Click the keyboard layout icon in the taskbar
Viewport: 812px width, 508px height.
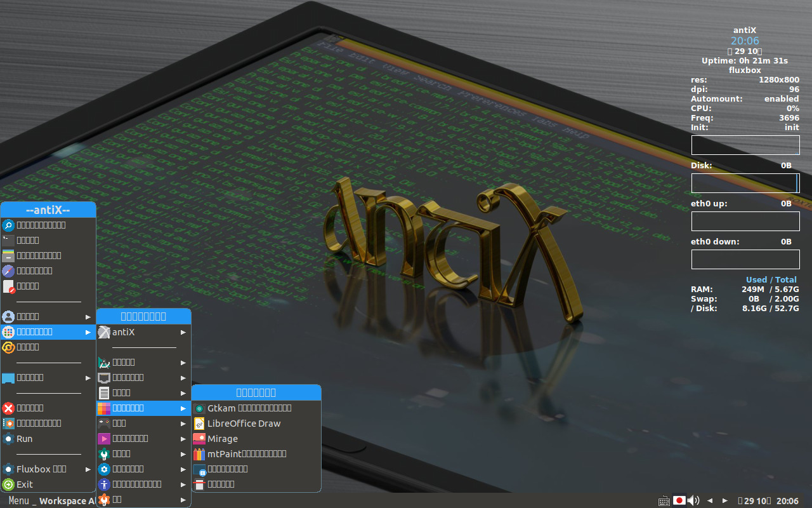click(664, 500)
